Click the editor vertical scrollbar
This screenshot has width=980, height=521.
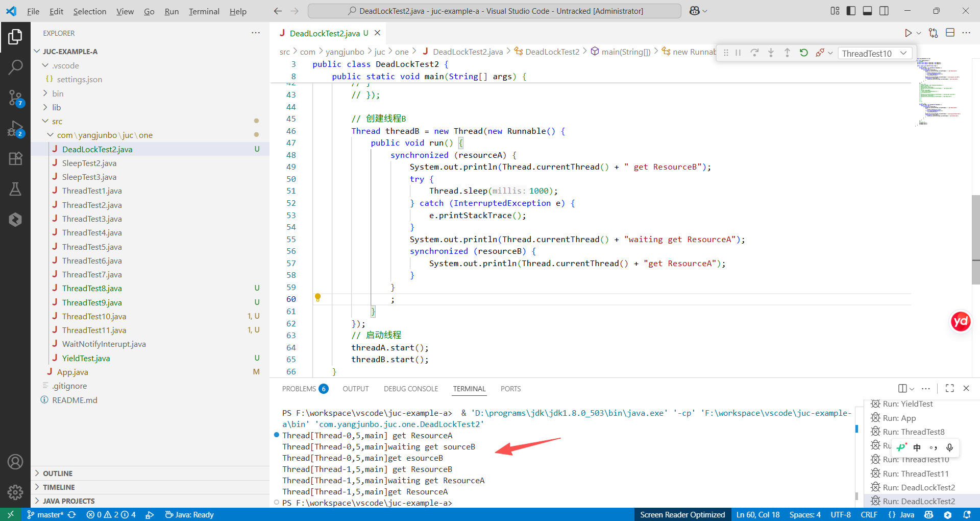(x=975, y=240)
